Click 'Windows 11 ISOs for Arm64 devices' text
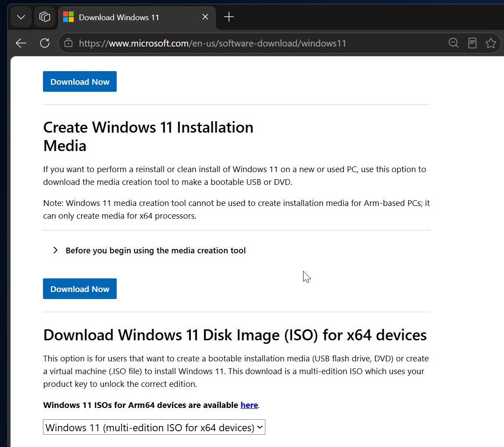The image size is (504, 447). (x=140, y=405)
